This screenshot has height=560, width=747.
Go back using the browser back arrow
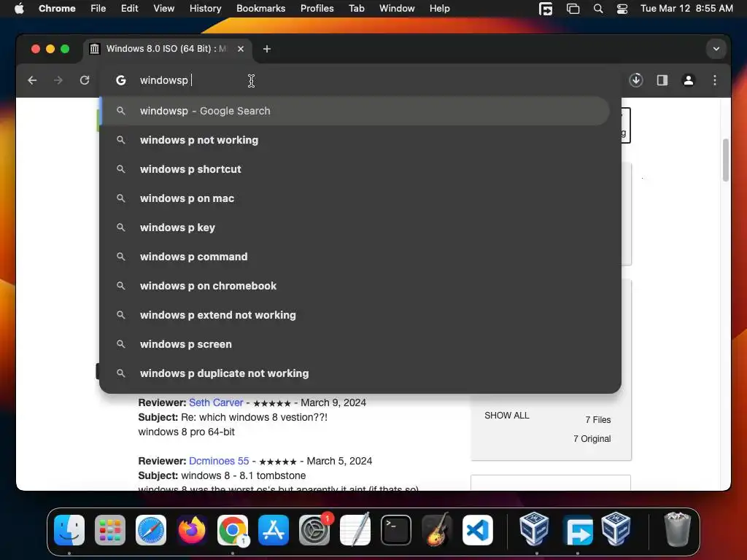point(32,80)
